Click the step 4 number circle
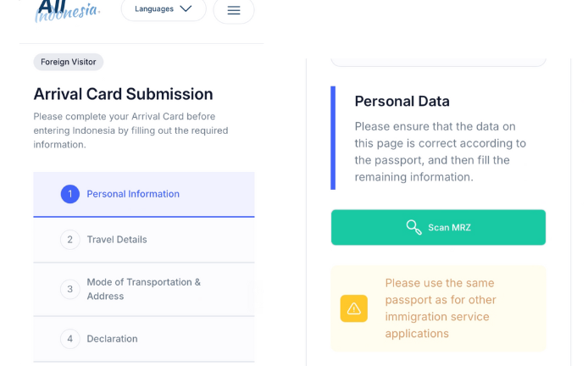 click(70, 339)
